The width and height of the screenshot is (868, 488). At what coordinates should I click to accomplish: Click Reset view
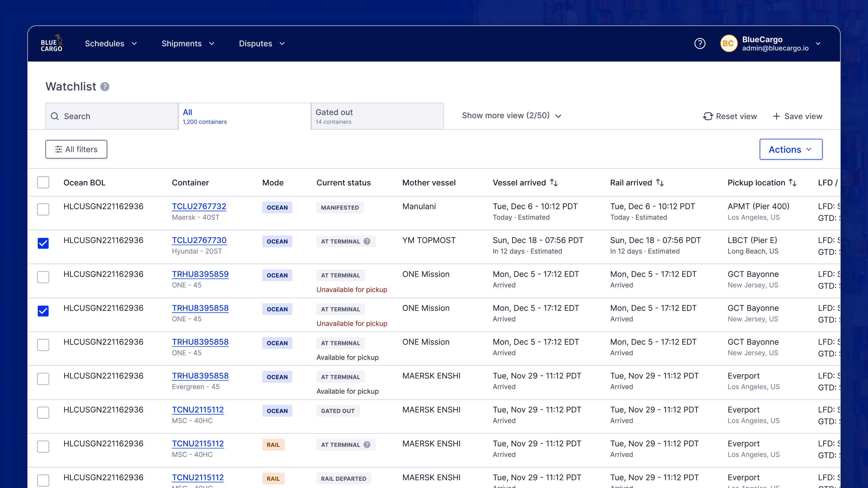pos(730,116)
